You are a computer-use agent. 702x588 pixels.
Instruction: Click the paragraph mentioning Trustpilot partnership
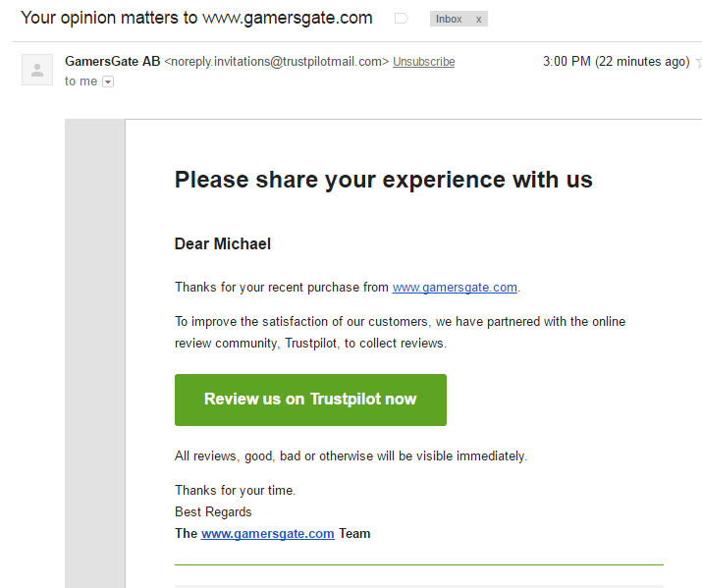click(x=400, y=332)
